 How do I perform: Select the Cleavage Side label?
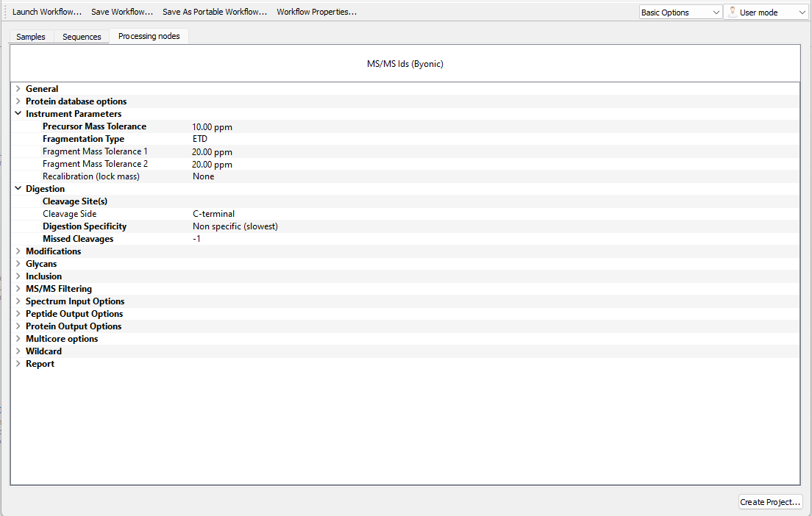click(69, 214)
